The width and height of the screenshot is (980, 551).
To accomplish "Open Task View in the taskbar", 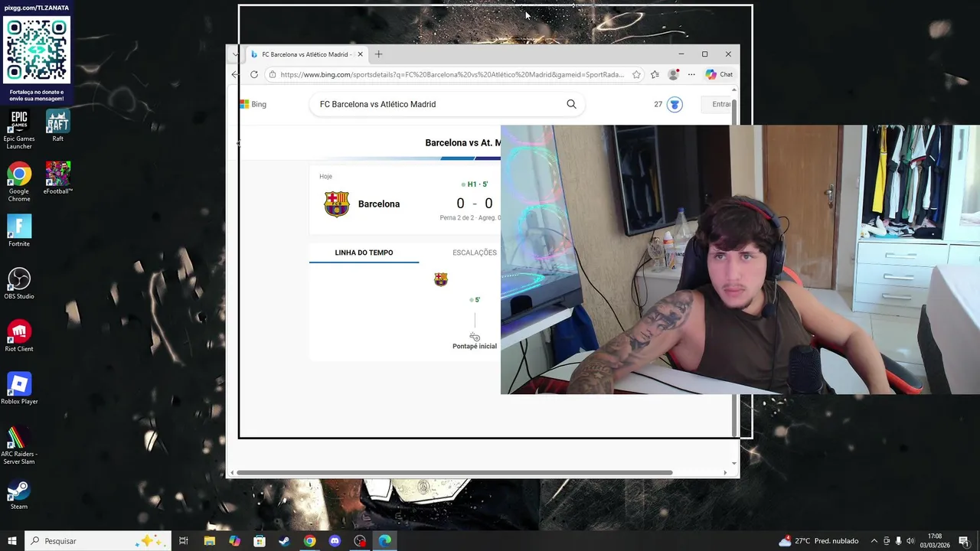I will tap(184, 541).
